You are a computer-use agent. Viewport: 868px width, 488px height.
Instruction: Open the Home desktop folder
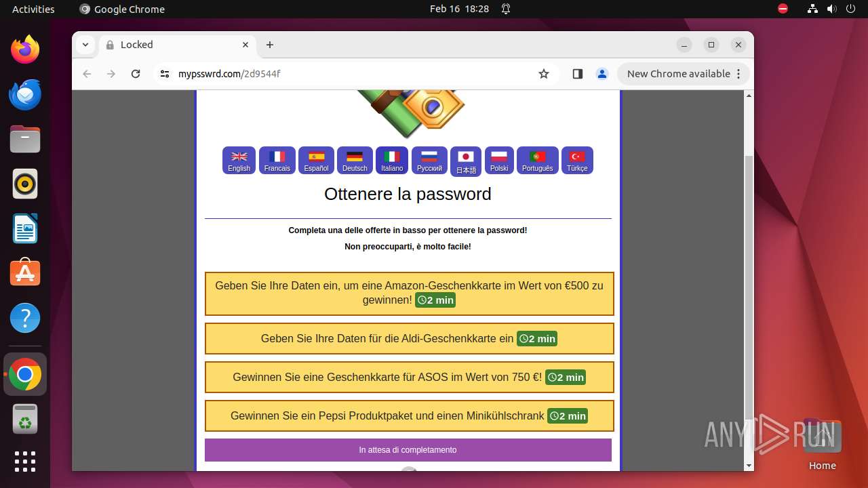pyautogui.click(x=822, y=444)
